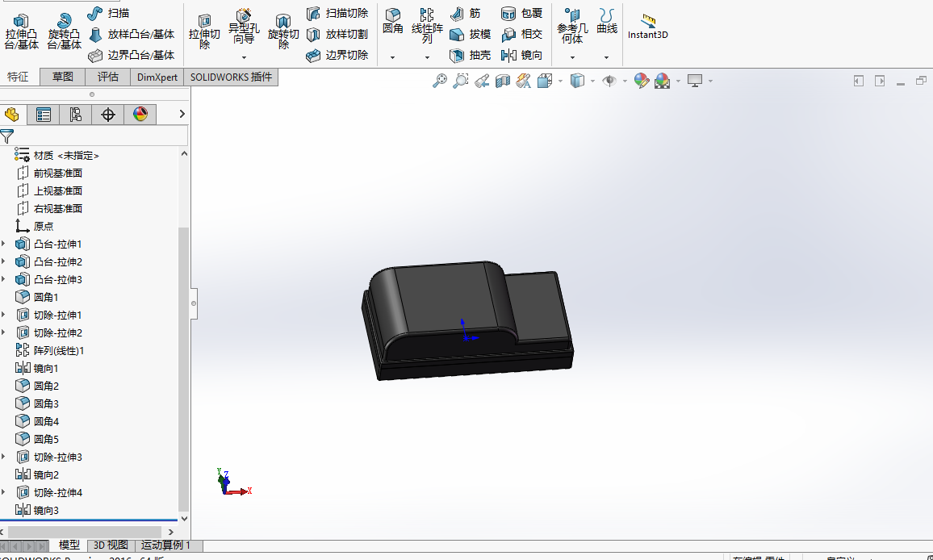This screenshot has height=560, width=933.
Task: Expand panel tabs with right chevron
Action: click(x=182, y=115)
